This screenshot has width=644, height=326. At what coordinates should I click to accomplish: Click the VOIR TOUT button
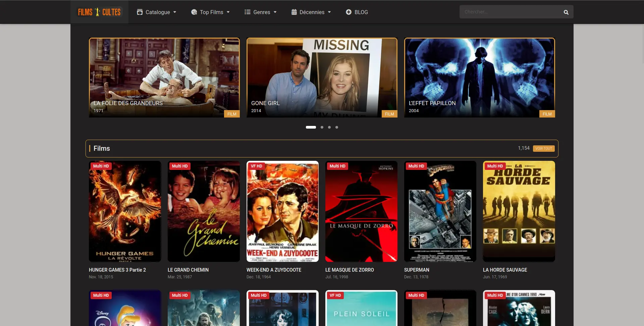click(544, 148)
